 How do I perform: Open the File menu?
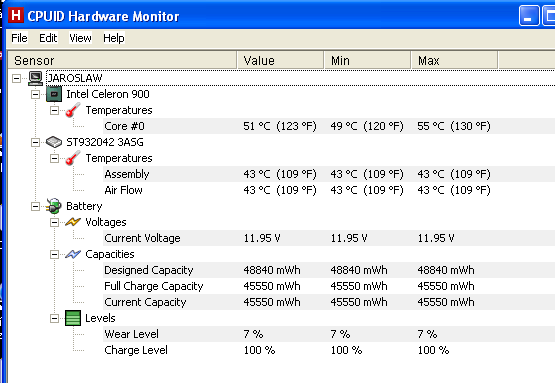tap(19, 38)
